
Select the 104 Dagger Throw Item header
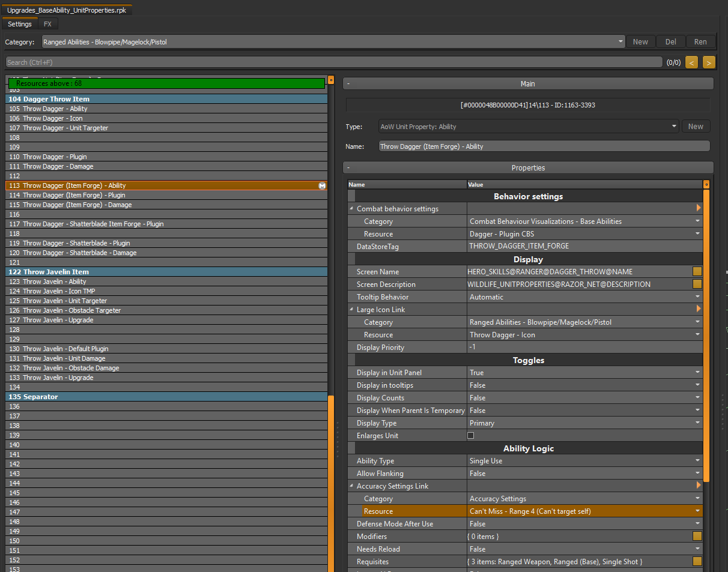coord(166,99)
